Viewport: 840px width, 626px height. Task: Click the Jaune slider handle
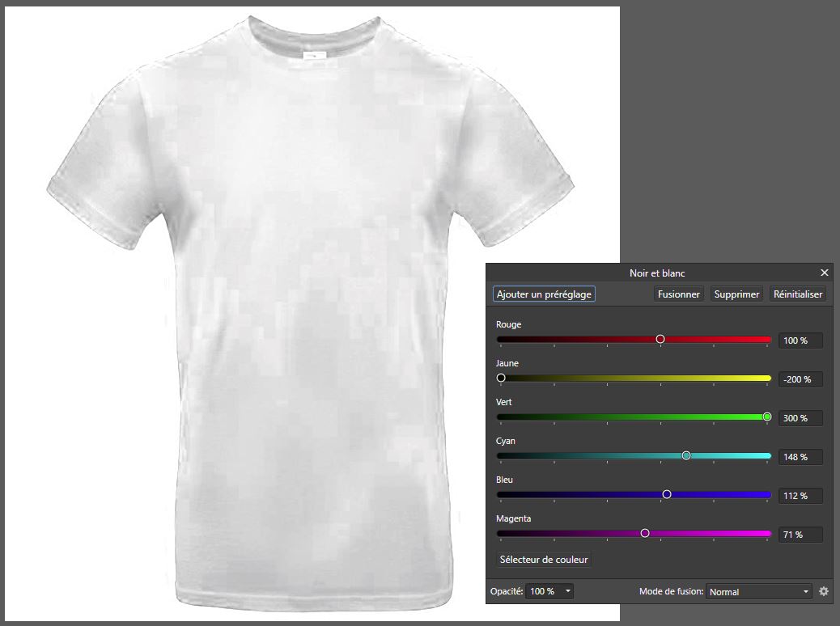501,378
